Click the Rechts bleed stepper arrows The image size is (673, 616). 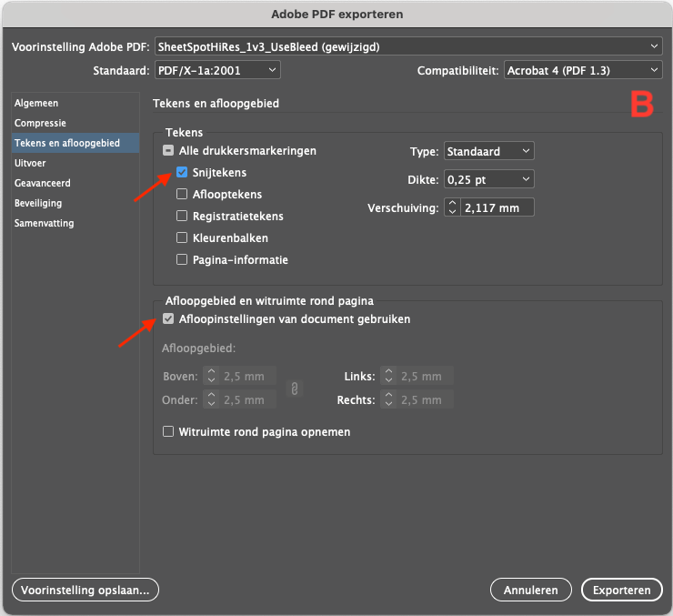[x=388, y=399]
